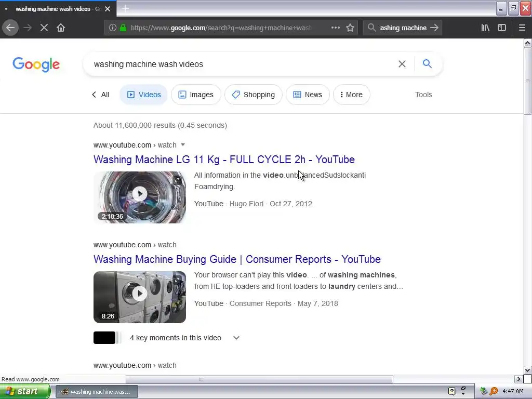Viewport: 532px width, 399px height.
Task: Click the green padlock security icon
Action: (123, 28)
